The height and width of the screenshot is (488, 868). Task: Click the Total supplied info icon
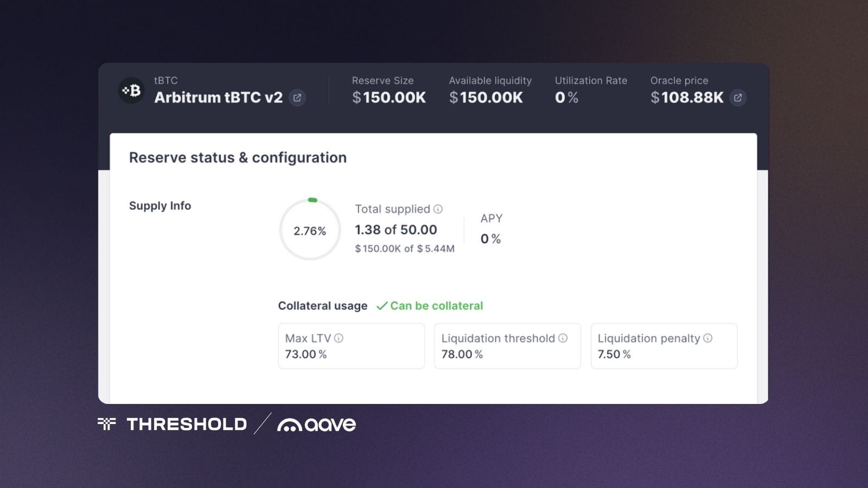point(438,209)
